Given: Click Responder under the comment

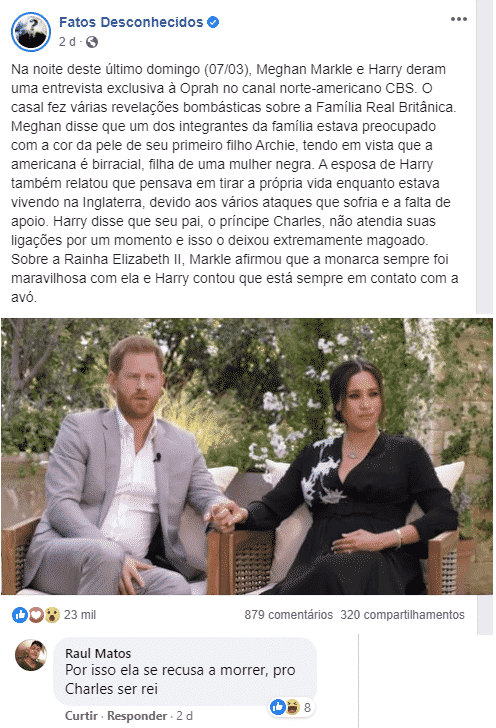Looking at the screenshot, I should coord(137,715).
